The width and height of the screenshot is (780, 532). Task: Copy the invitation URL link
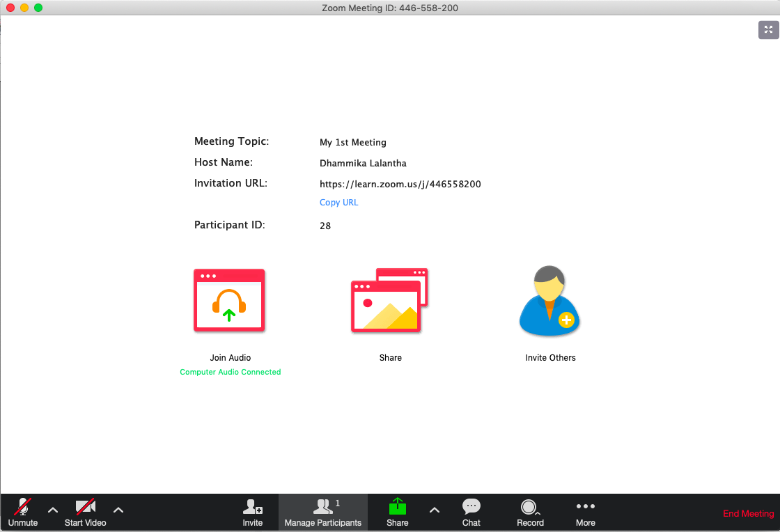(338, 203)
